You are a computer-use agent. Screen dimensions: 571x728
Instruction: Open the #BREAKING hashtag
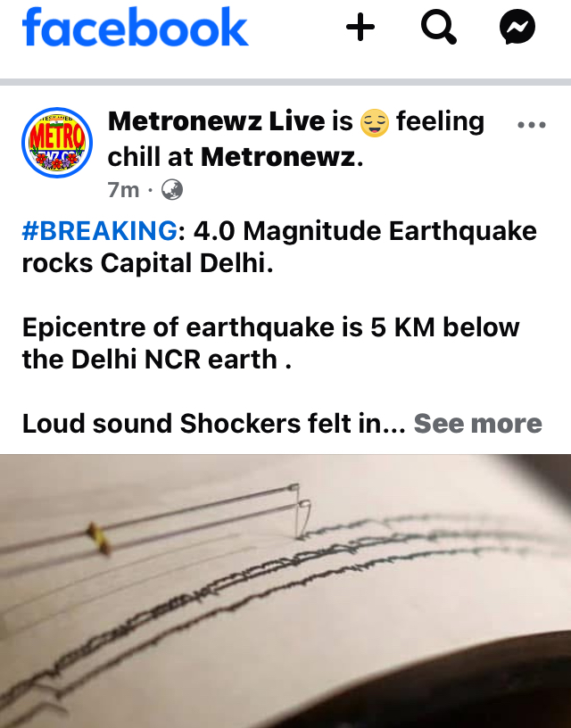pos(99,231)
